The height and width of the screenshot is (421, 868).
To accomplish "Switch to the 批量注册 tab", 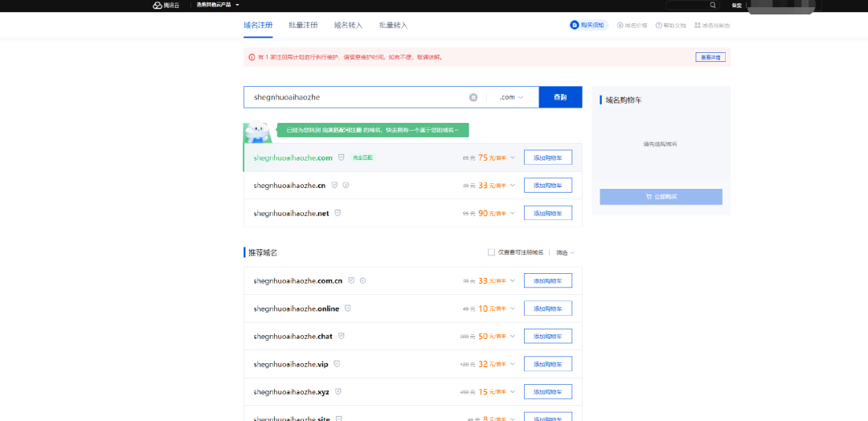I will point(303,26).
